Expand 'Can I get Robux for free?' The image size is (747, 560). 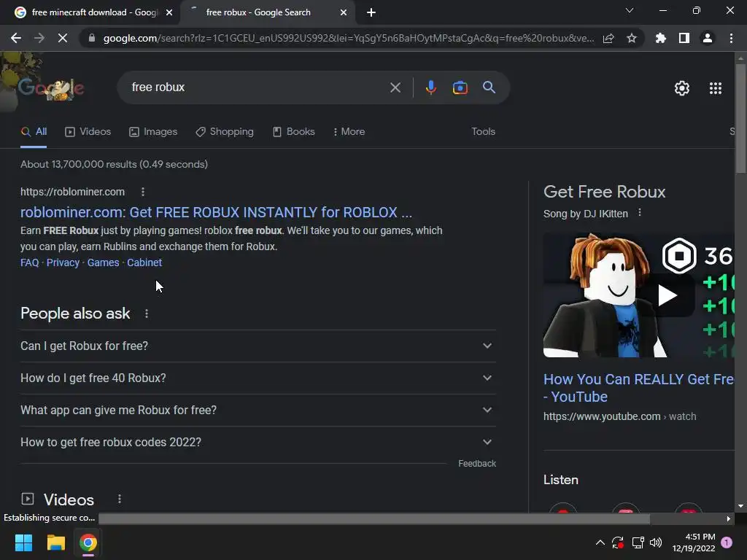tap(258, 346)
